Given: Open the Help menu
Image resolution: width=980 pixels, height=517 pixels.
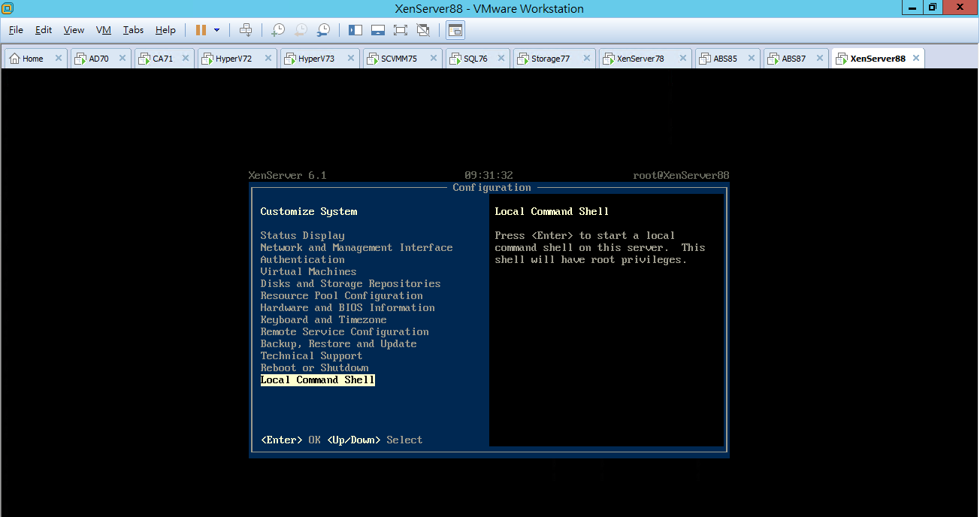Looking at the screenshot, I should [165, 30].
